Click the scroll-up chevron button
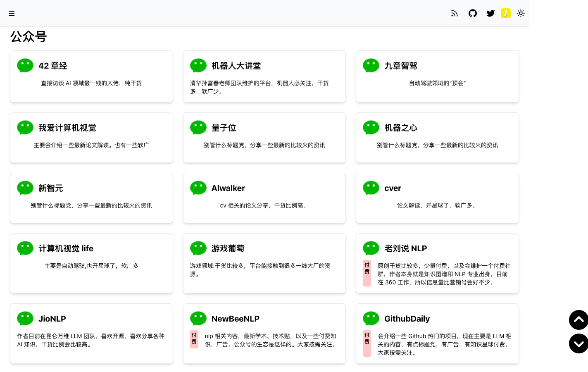Viewport: 588px width, 372px height. click(x=578, y=320)
